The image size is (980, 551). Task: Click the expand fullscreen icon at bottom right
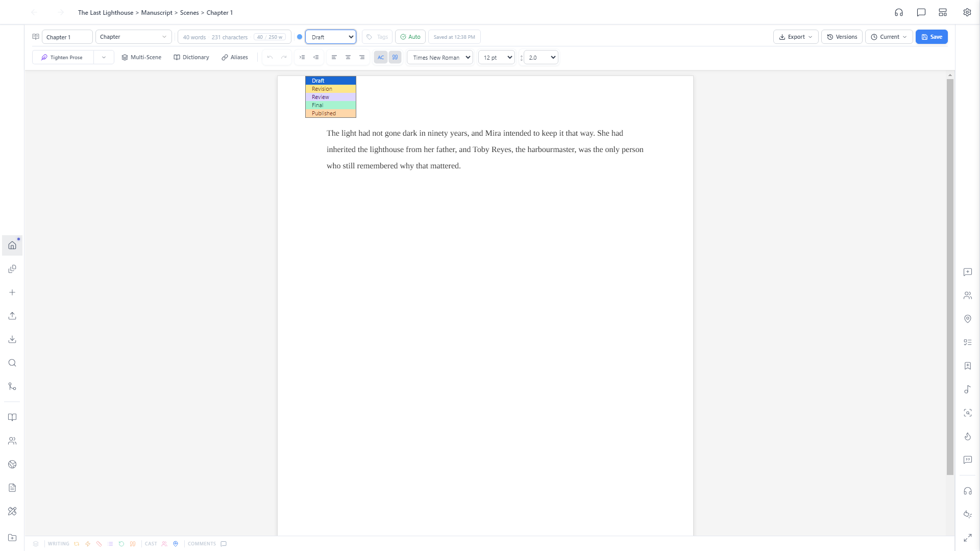coord(968,538)
